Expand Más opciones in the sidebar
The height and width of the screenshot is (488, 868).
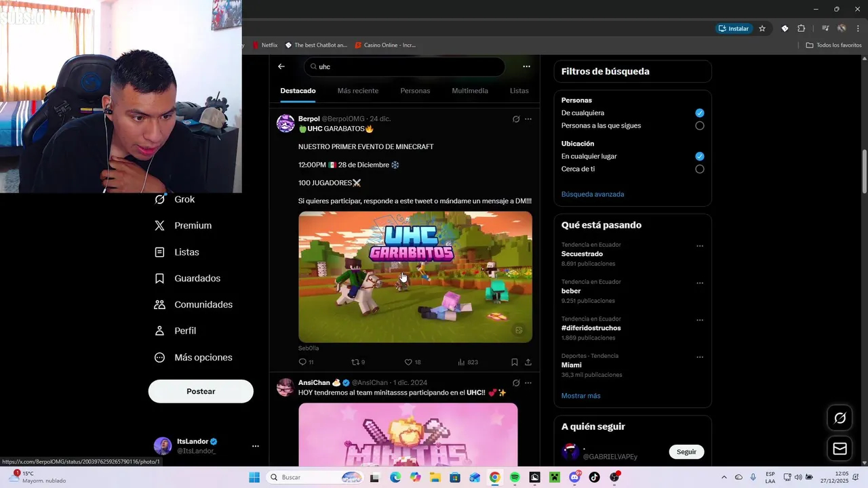click(193, 357)
